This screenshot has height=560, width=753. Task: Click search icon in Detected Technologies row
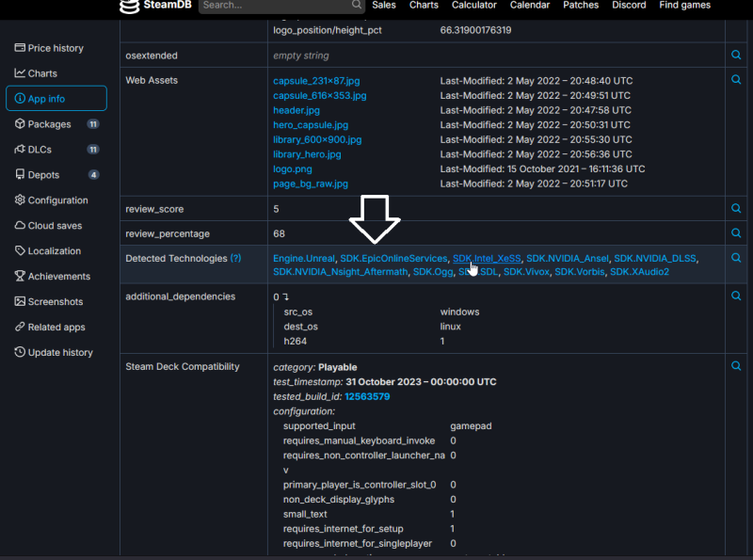click(736, 258)
